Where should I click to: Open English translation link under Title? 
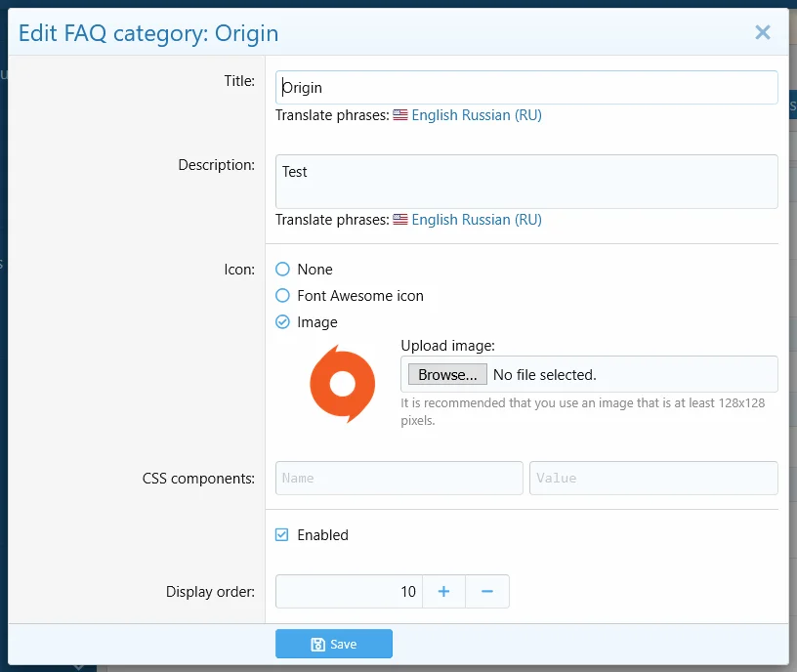[437, 115]
